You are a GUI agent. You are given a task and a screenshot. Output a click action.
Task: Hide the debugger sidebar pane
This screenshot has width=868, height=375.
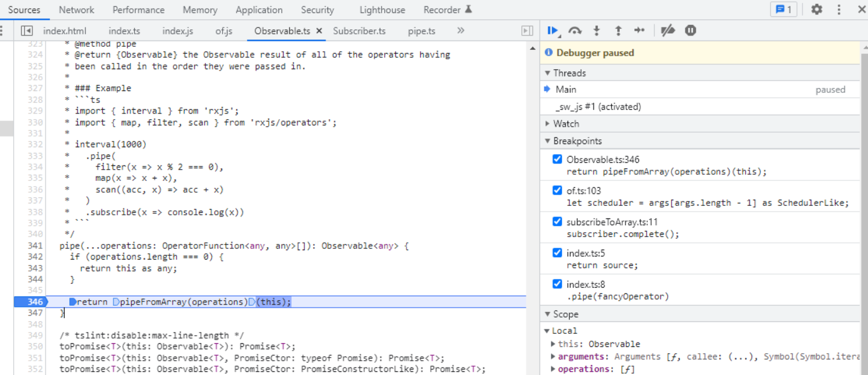527,31
